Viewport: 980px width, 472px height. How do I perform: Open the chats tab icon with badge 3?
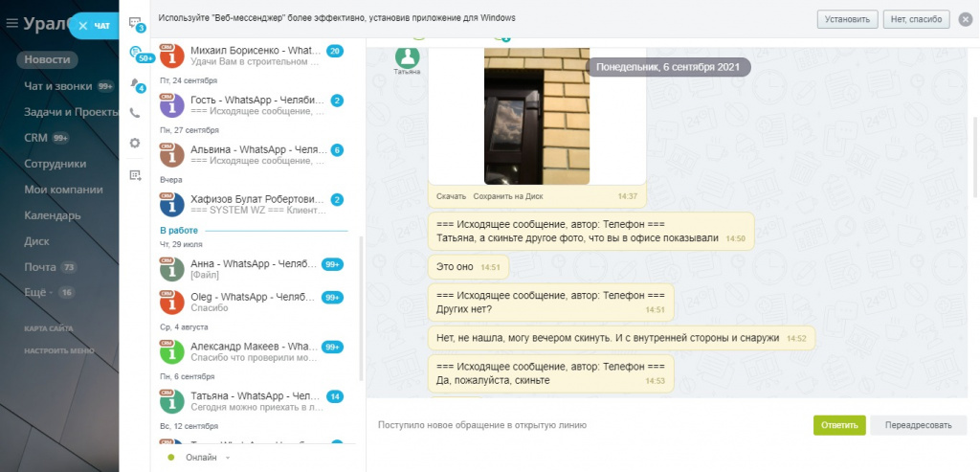[135, 23]
